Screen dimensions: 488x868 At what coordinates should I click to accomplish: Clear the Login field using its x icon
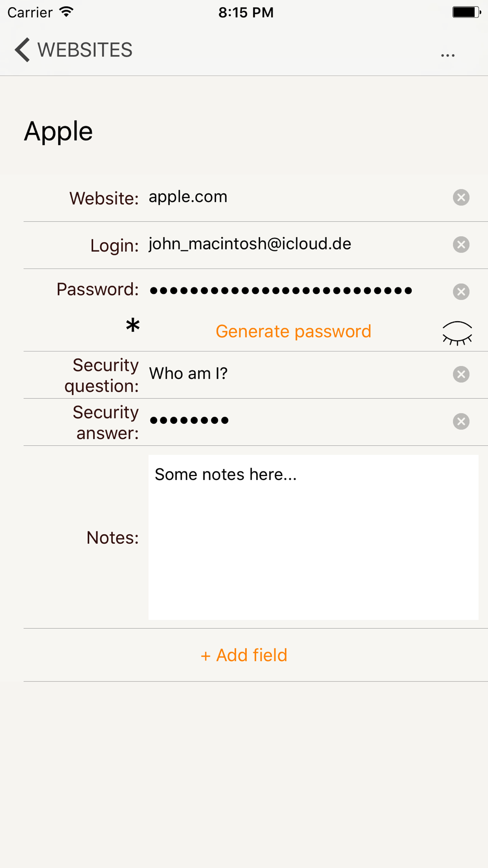pos(461,245)
